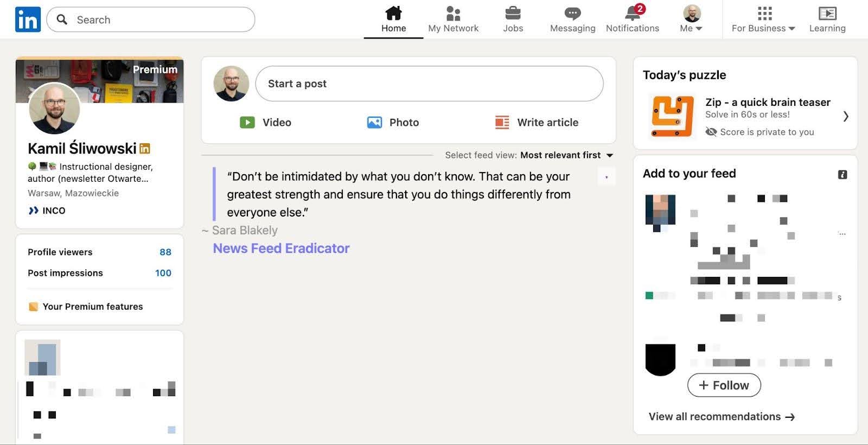
Task: Click the Premium badge next to name
Action: [x=145, y=148]
